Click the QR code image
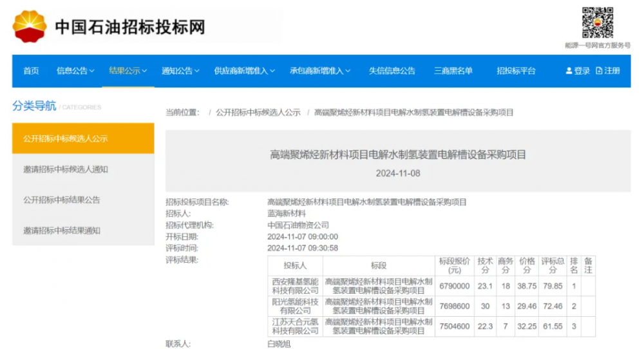This screenshot has height=349, width=644. pos(597,23)
